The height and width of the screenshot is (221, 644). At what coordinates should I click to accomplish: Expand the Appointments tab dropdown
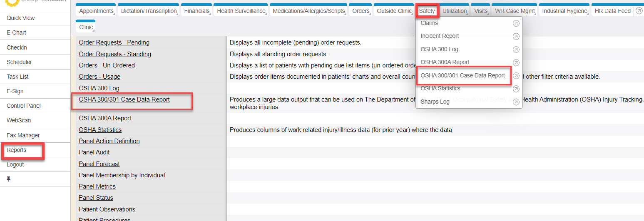coord(96,11)
